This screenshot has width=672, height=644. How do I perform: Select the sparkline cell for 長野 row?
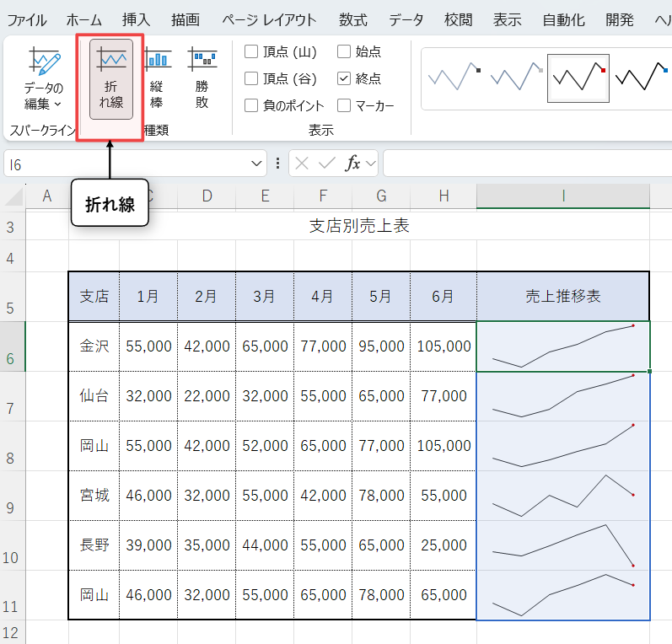coord(562,545)
